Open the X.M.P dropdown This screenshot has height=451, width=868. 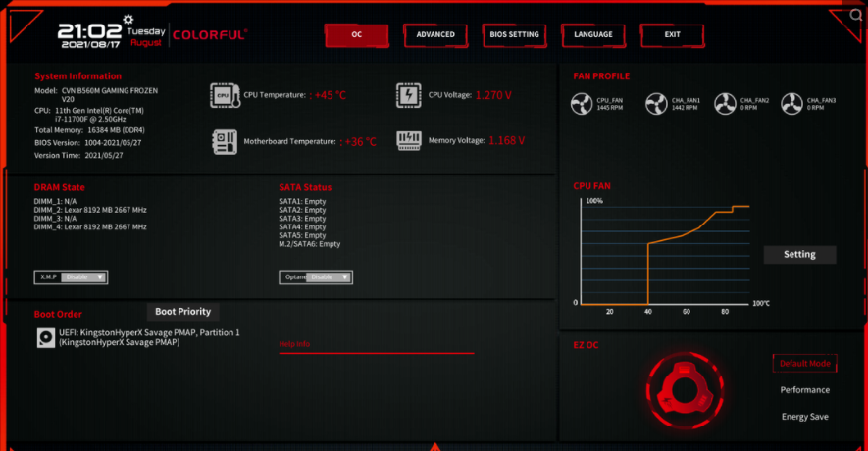click(x=83, y=277)
